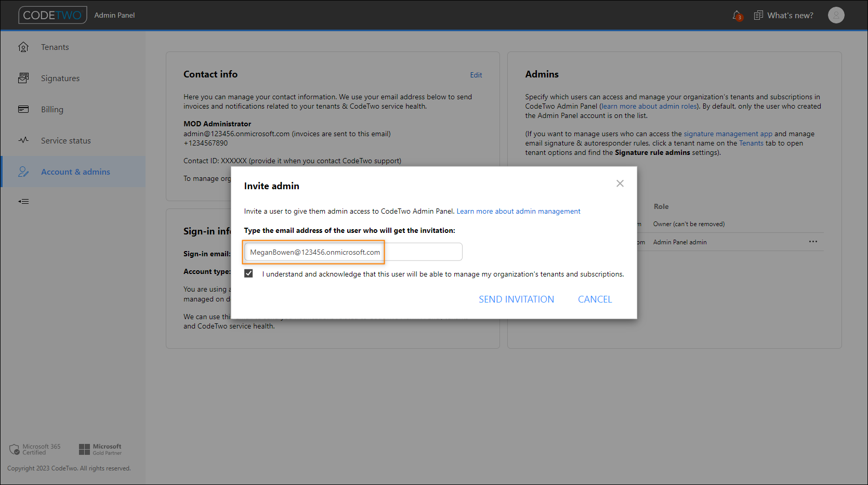
Task: Click Owner (can't be removed) role text
Action: (x=689, y=224)
